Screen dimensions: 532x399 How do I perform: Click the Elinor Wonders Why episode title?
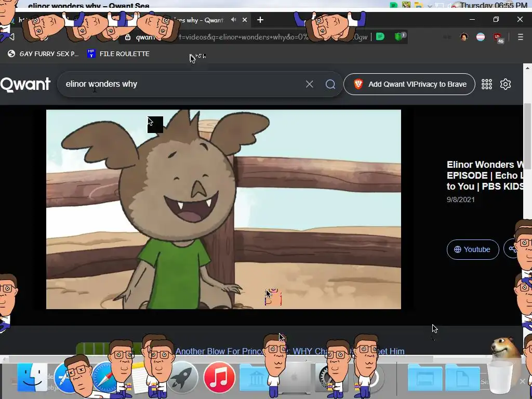(485, 176)
